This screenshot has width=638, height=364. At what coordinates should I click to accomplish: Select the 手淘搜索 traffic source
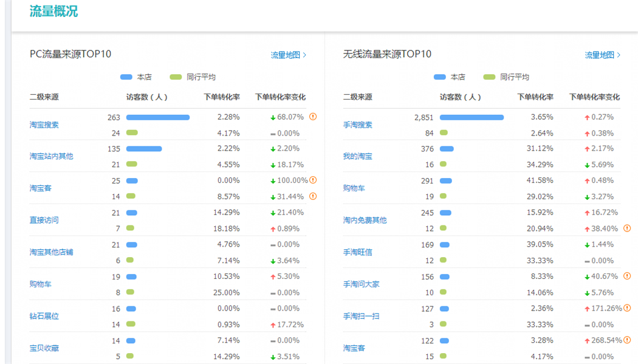(x=358, y=125)
